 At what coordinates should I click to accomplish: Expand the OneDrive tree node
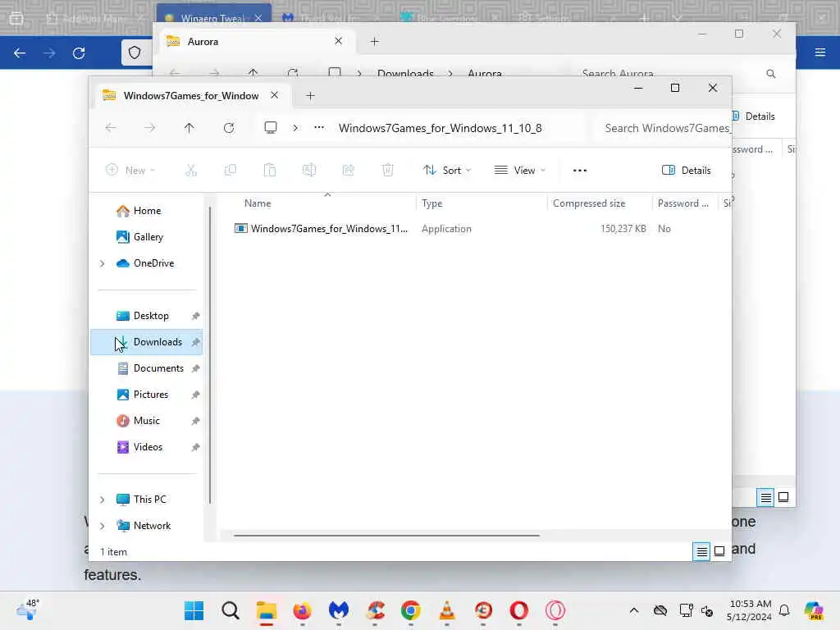pyautogui.click(x=102, y=263)
